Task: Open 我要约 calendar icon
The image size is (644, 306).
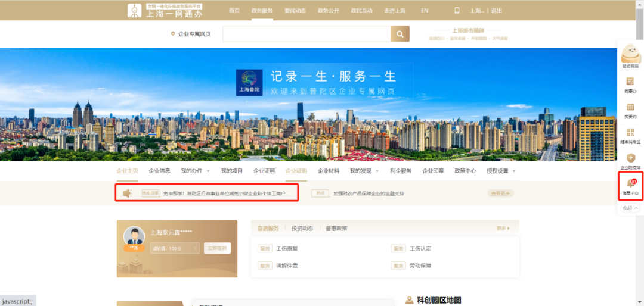Action: point(630,108)
